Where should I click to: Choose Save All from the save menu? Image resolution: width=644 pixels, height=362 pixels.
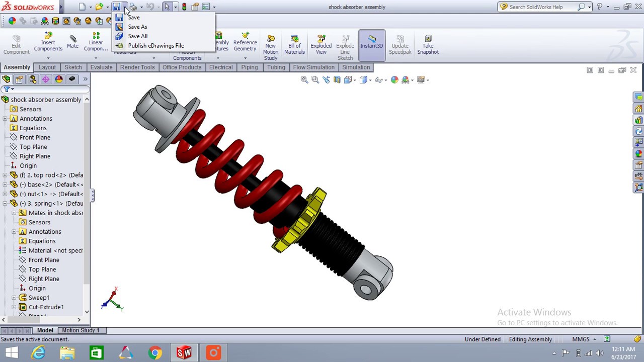click(x=137, y=36)
